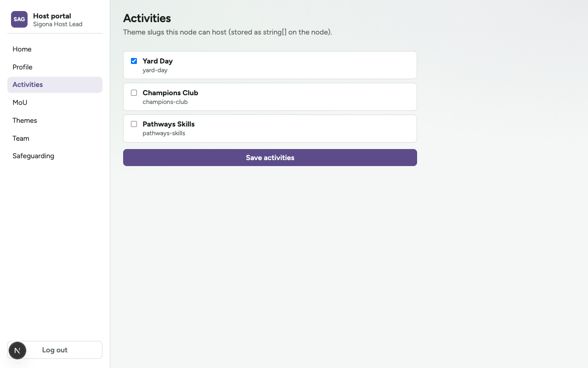This screenshot has height=368, width=588.
Task: Click the Save activities button
Action: (x=270, y=157)
